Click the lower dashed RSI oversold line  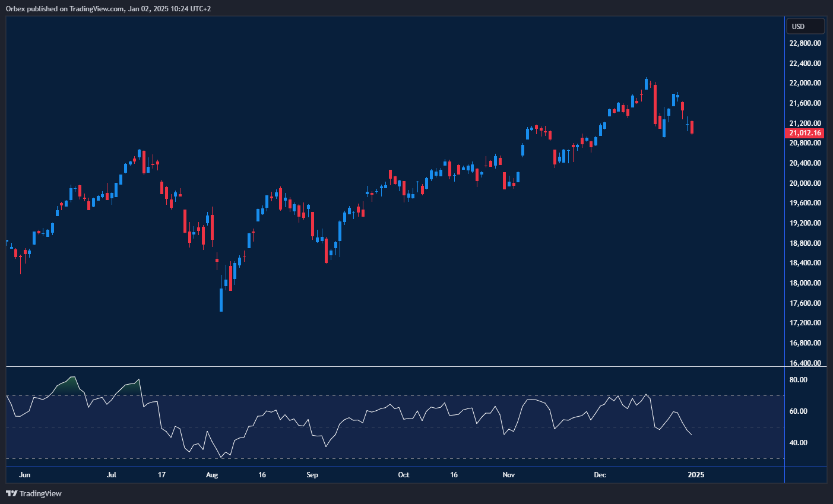(x=392, y=458)
